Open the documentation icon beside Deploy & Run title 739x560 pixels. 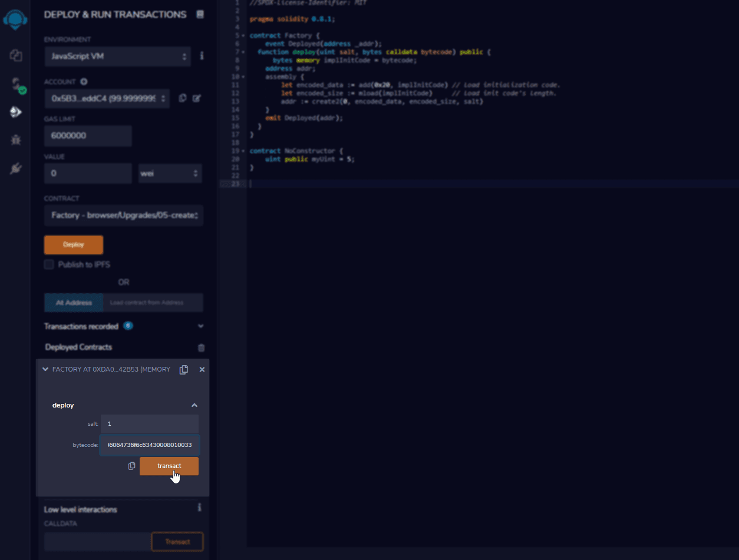(x=200, y=14)
